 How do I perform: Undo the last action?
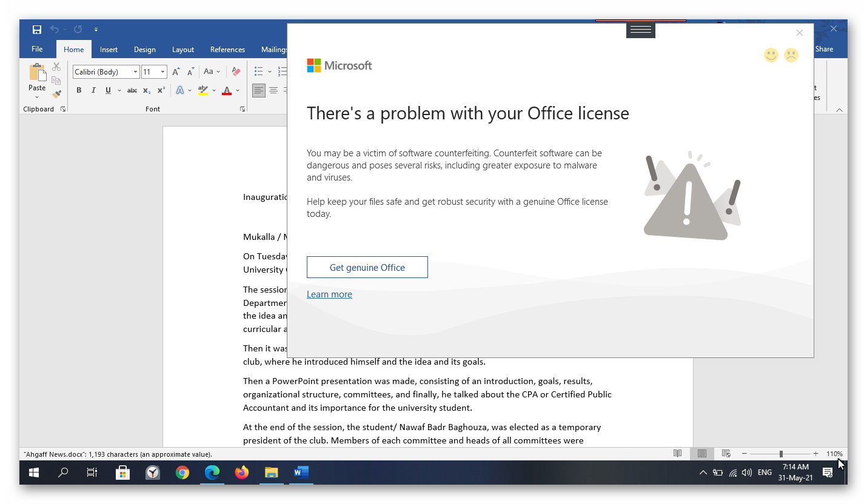click(x=55, y=29)
